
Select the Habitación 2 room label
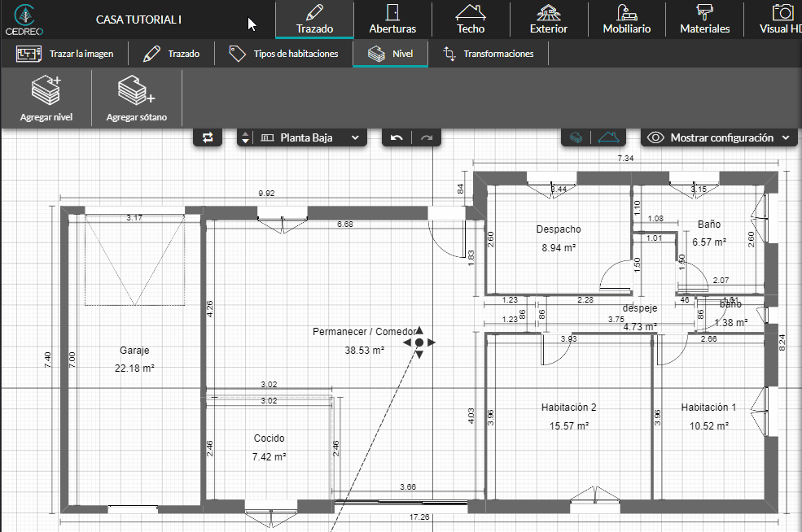[x=569, y=408]
